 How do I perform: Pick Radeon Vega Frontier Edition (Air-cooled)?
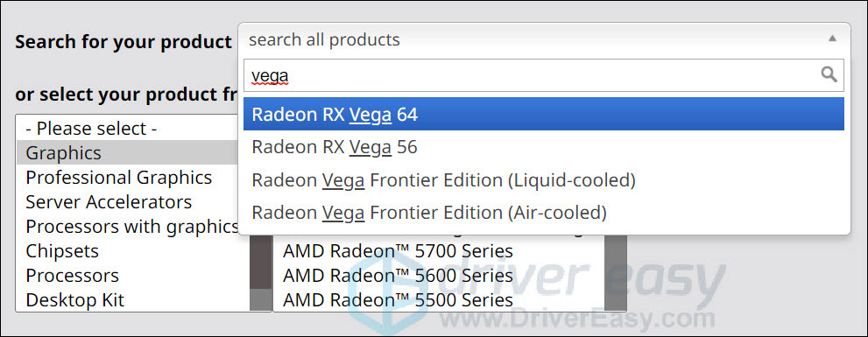pos(544,213)
